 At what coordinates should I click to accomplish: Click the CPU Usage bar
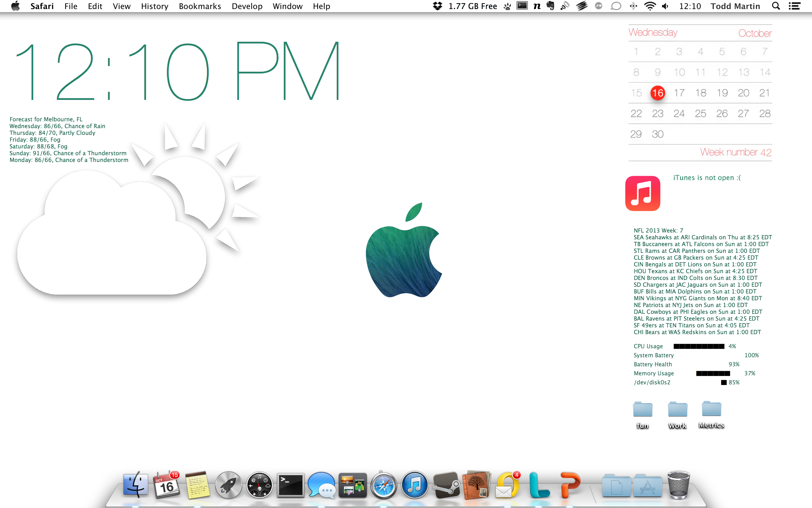coord(699,346)
